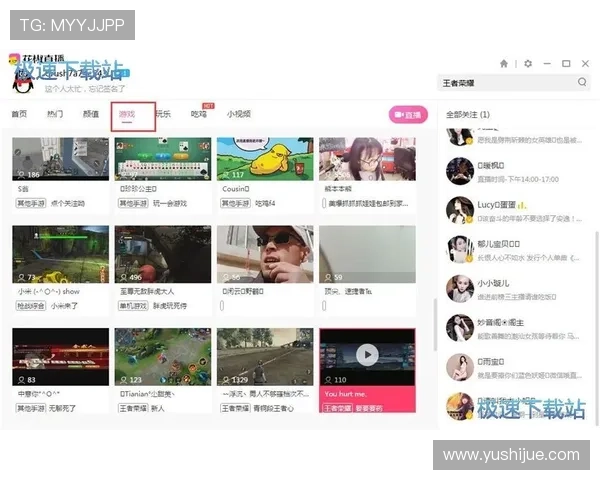Click the Cousin streamer name
Screen dimensions: 600x480
coord(236,189)
